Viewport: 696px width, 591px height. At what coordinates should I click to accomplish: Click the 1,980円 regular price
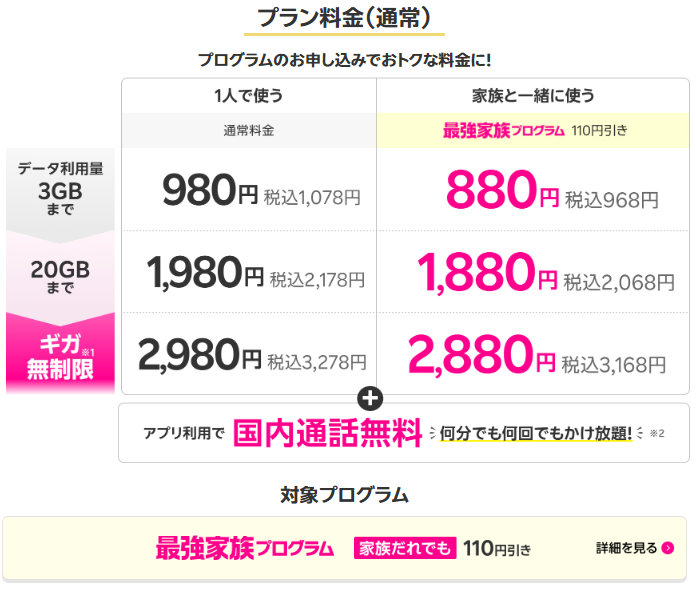coord(206,273)
